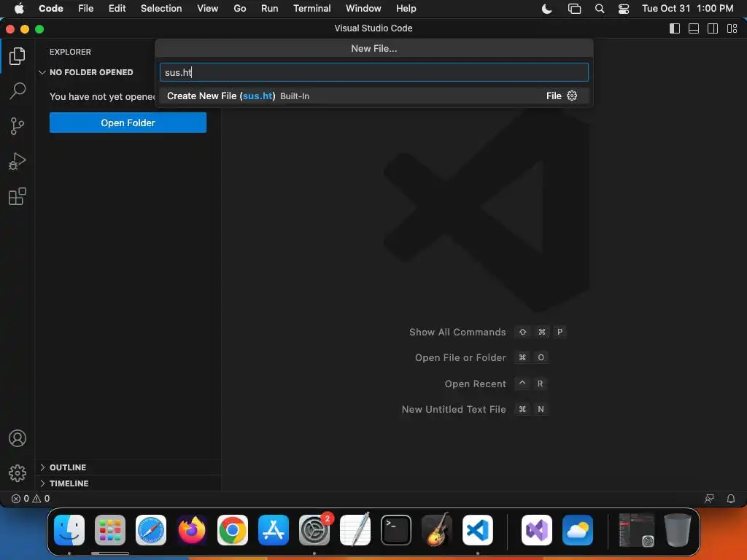Toggle Do Not Disturb moon icon
Image resolution: width=747 pixels, height=560 pixels.
tap(547, 9)
